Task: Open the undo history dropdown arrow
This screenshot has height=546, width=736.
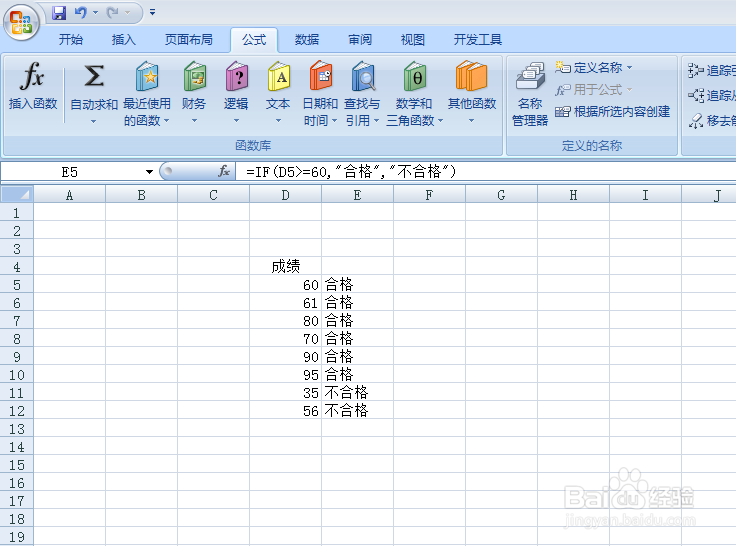Action: 96,13
